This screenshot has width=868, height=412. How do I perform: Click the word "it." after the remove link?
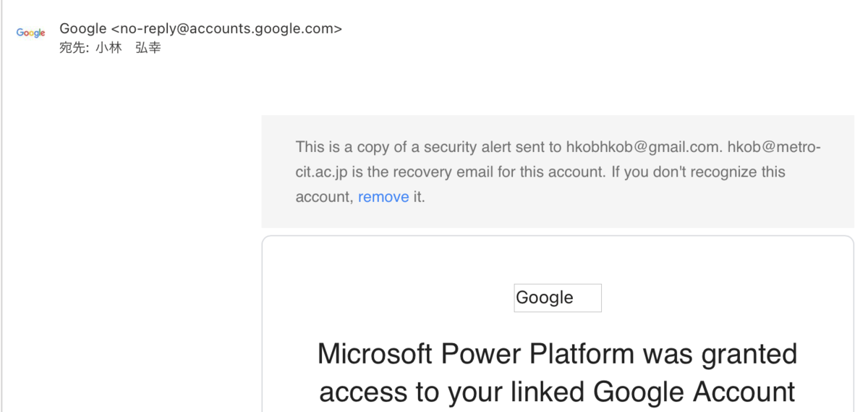pos(419,197)
